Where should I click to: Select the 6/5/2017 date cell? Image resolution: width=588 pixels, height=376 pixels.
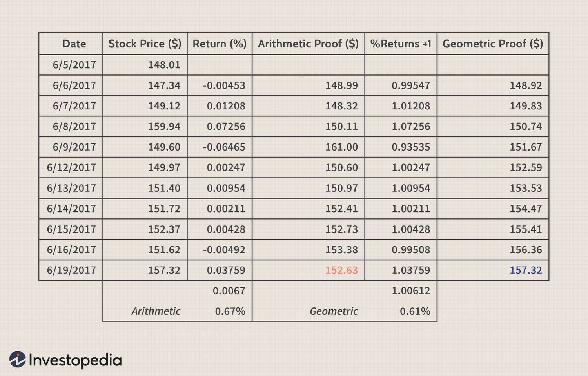71,65
